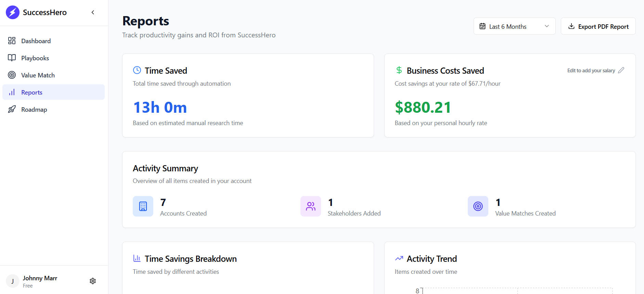Open settings via the gear icon

[x=93, y=281]
